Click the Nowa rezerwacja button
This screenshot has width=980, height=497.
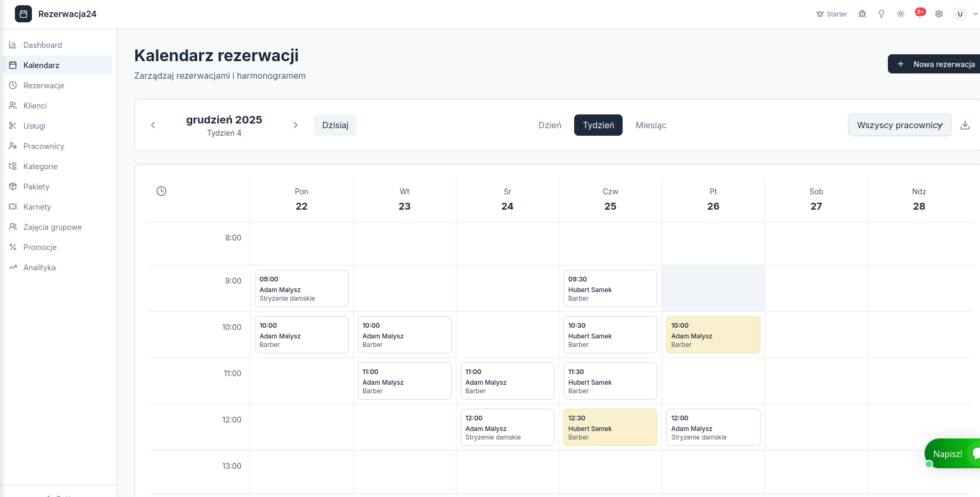936,64
